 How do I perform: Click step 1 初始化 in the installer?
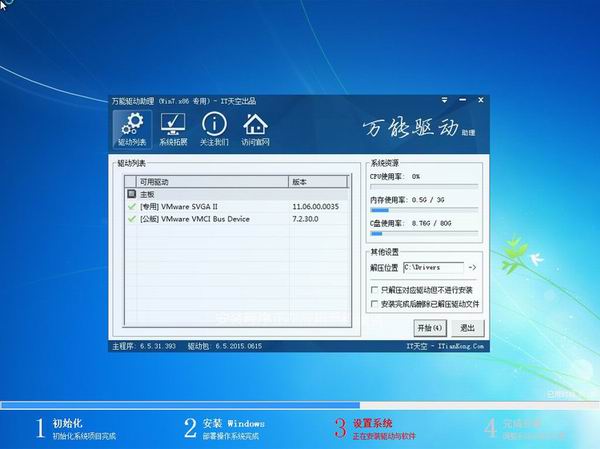pos(75,428)
